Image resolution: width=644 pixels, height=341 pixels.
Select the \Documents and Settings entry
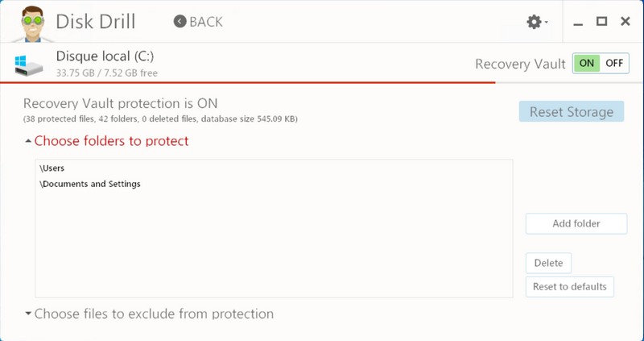click(x=89, y=184)
